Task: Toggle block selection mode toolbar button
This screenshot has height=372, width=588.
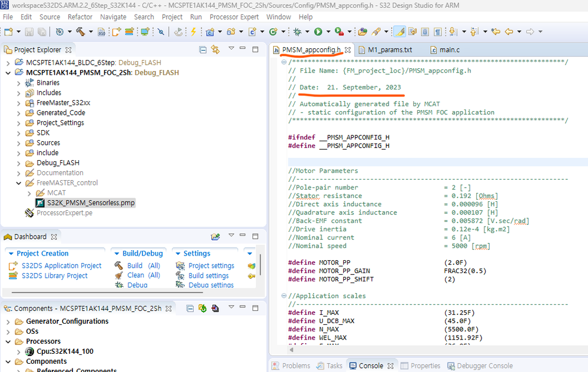Action: (425, 32)
